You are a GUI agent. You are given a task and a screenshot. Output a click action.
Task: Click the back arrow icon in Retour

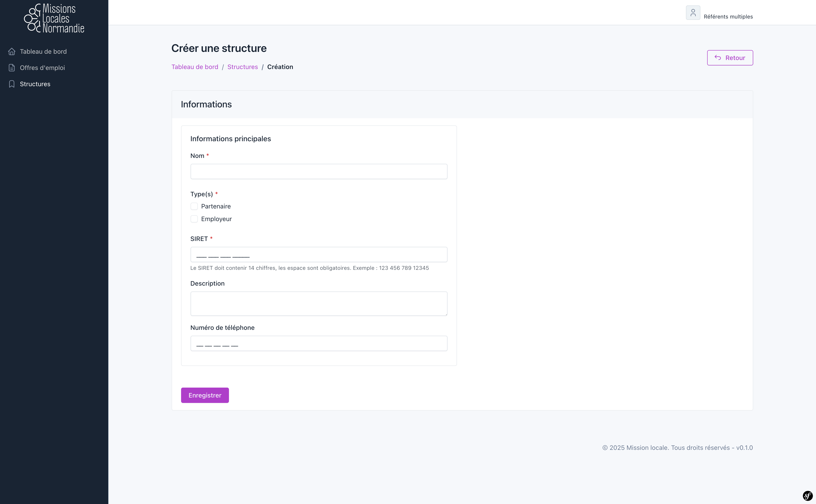(x=718, y=58)
